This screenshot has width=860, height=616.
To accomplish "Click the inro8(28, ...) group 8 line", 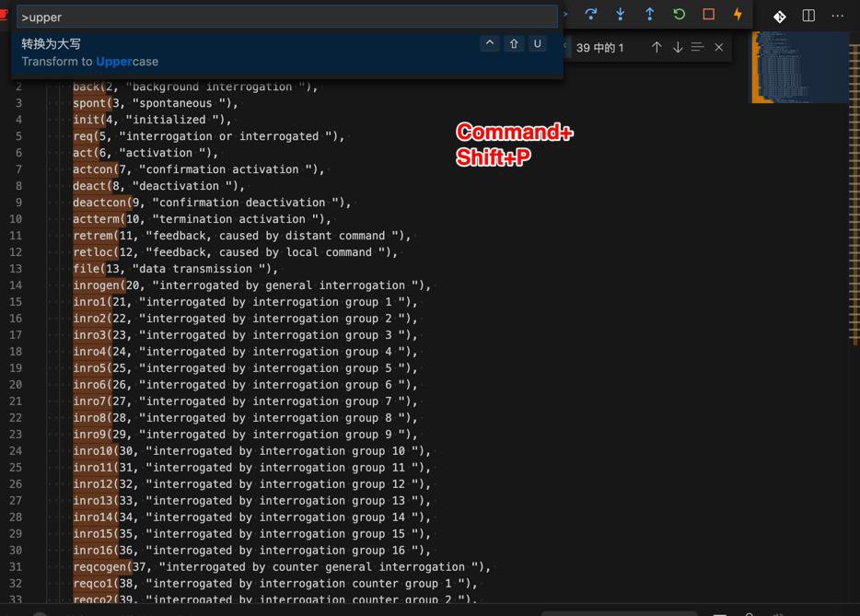I will point(245,417).
